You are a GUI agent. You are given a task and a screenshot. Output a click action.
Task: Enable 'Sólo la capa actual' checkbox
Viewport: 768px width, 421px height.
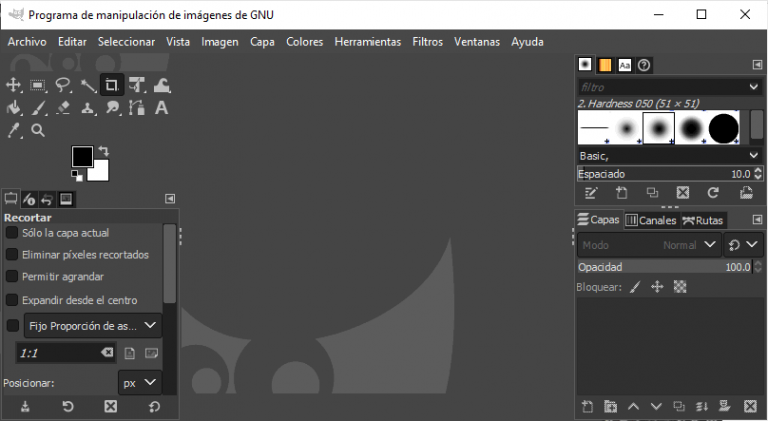[x=12, y=233]
